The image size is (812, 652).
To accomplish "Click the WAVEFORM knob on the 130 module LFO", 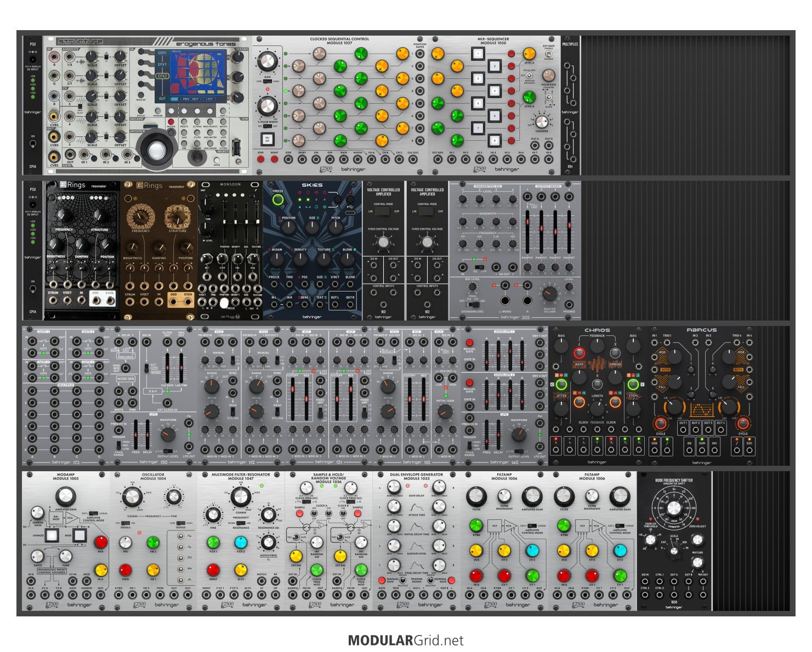I will 168,435.
